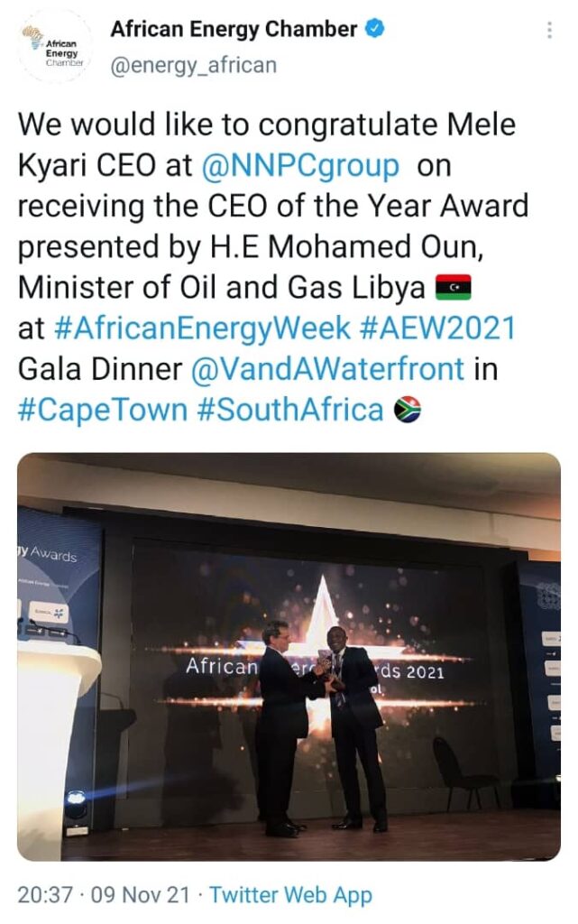Screen dimensions: 578x924
Task: Click the South Africa flag emoji
Action: (x=408, y=411)
